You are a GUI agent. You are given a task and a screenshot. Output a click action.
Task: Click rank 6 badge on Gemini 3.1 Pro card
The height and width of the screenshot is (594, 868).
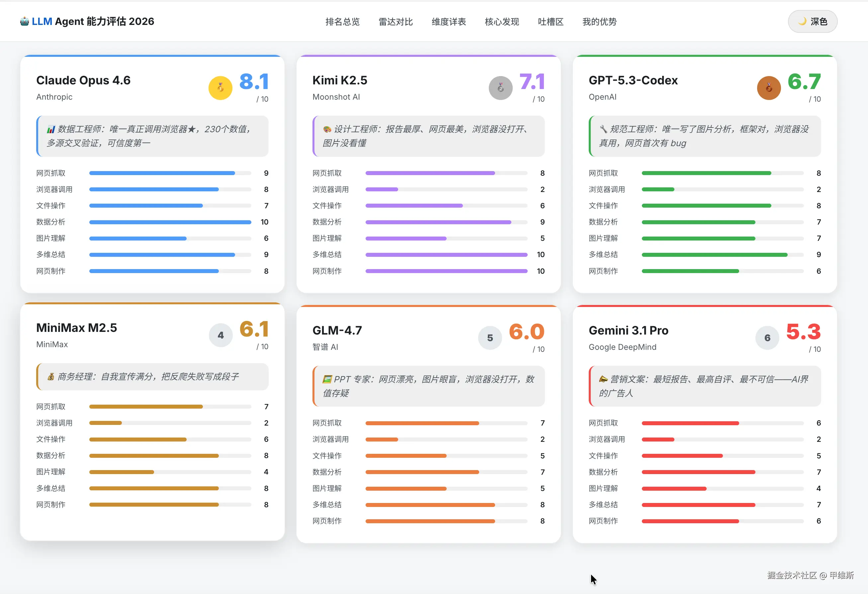click(767, 338)
